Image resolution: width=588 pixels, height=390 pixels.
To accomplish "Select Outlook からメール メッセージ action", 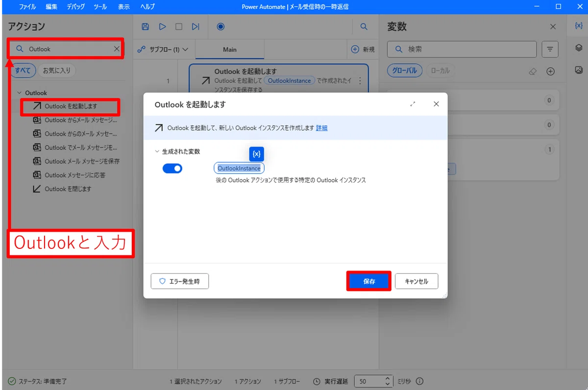I will (x=75, y=120).
